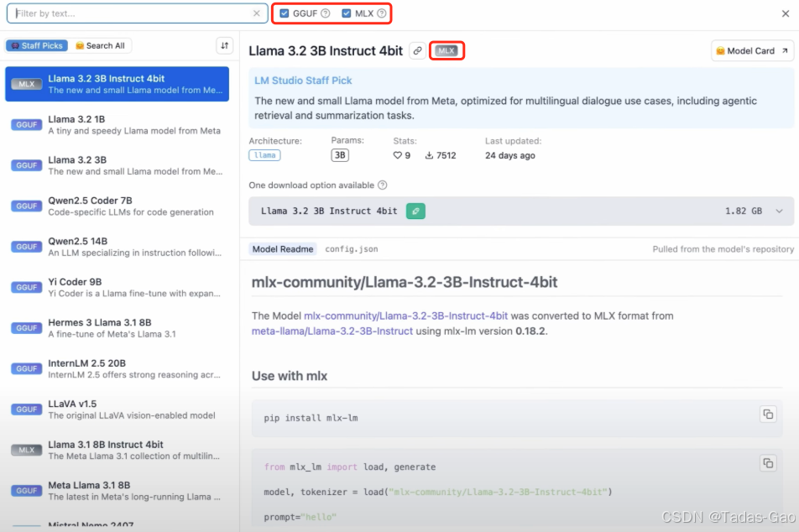Click the GGUF badge next to Yi Coder 9B

tap(27, 288)
